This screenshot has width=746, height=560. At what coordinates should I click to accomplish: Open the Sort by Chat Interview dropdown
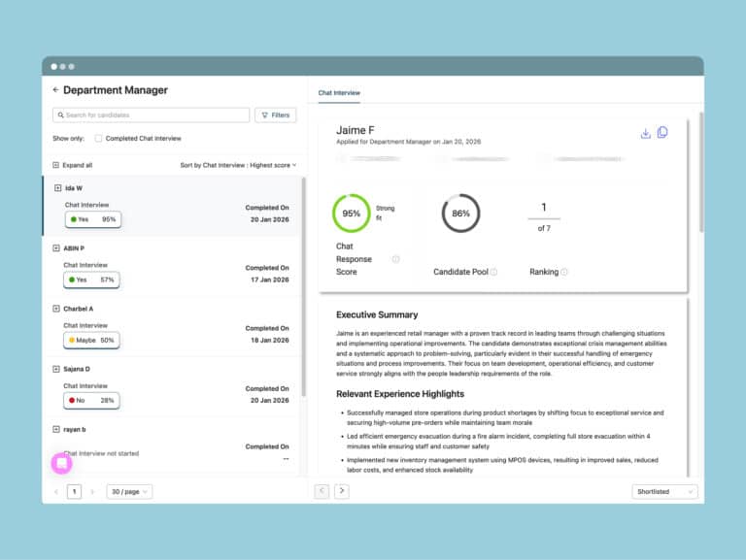(238, 165)
